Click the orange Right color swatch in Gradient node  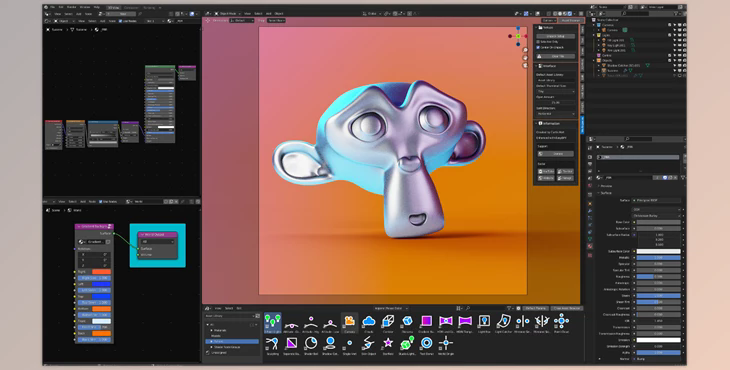coord(101,271)
